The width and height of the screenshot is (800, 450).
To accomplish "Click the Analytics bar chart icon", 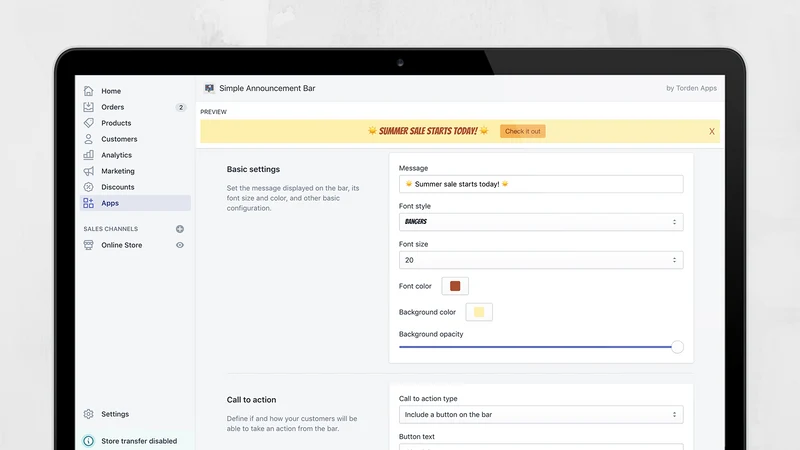I will point(88,155).
